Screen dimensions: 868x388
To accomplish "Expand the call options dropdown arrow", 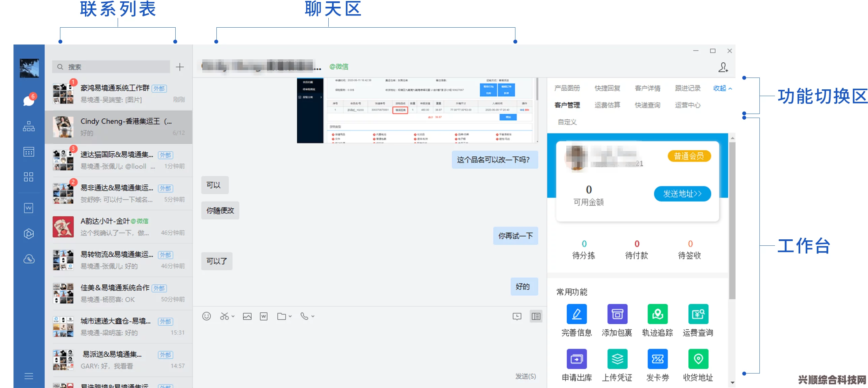I will [x=313, y=316].
